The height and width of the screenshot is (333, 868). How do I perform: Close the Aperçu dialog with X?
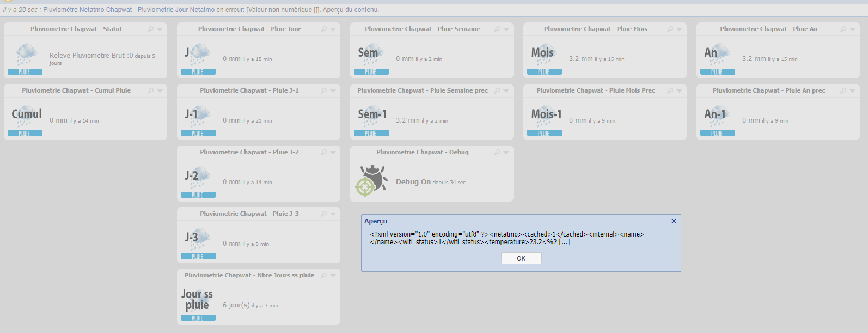(x=674, y=221)
